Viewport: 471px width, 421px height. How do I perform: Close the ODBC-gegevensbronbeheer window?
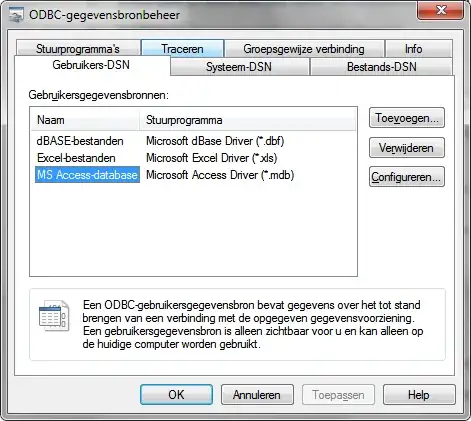(441, 11)
